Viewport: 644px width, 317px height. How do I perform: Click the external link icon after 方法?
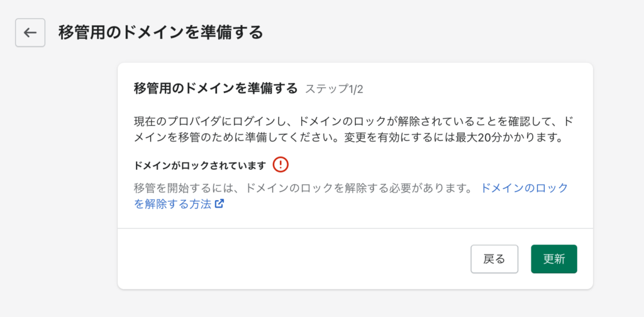219,204
